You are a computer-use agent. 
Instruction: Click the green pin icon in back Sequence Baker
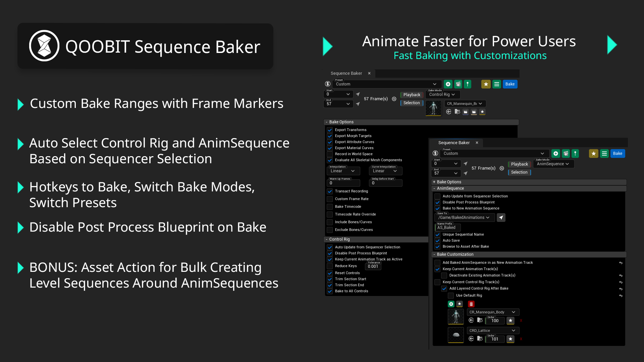(x=468, y=84)
